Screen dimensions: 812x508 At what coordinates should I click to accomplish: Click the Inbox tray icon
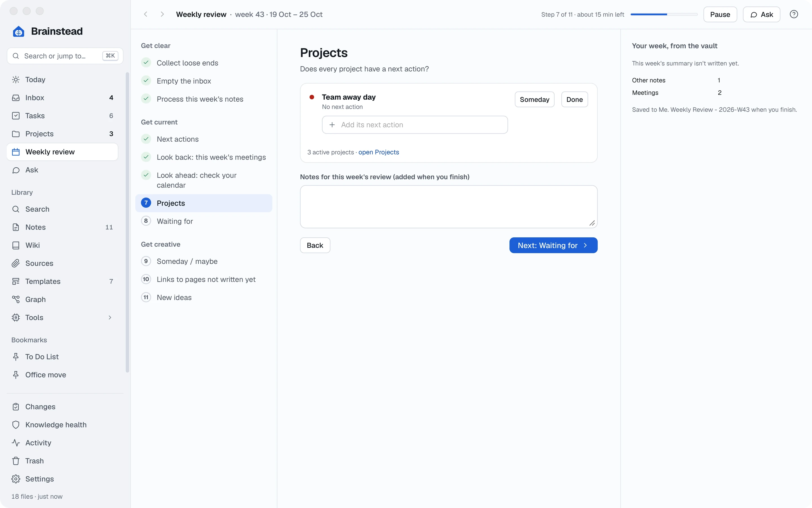point(16,98)
